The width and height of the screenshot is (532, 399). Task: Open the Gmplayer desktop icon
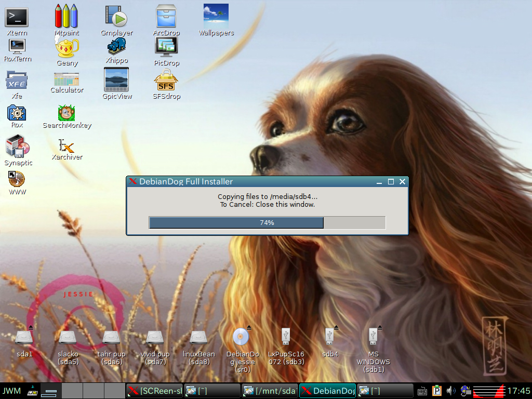116,16
